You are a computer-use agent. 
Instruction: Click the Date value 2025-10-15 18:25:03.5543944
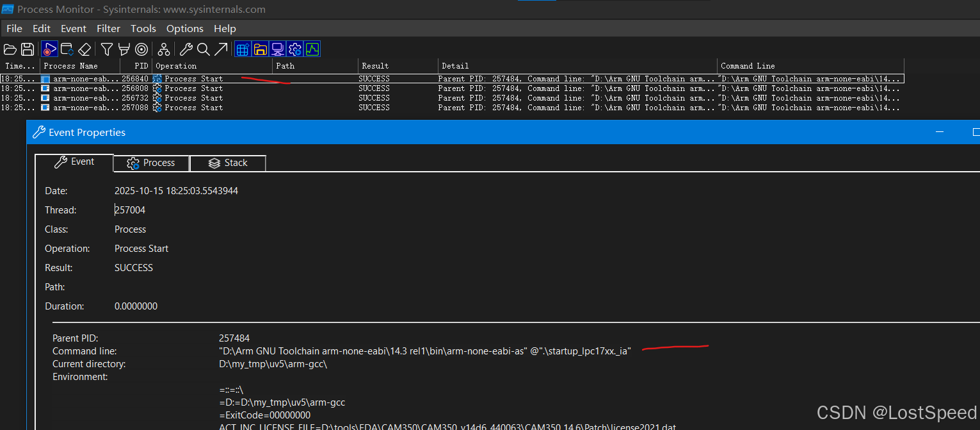(176, 191)
